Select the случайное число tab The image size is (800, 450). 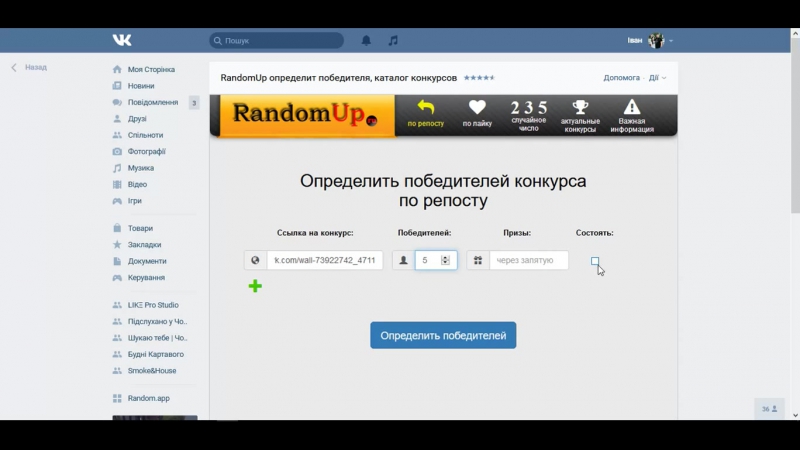[529, 116]
